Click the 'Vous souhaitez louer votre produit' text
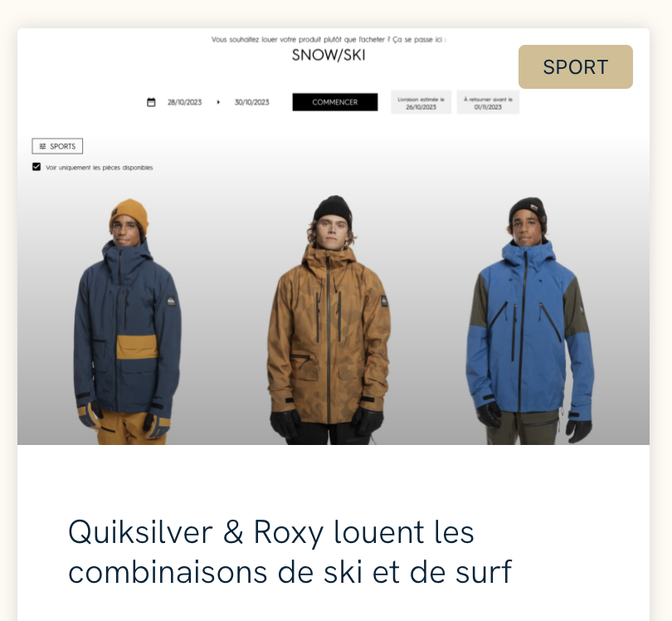 (329, 40)
